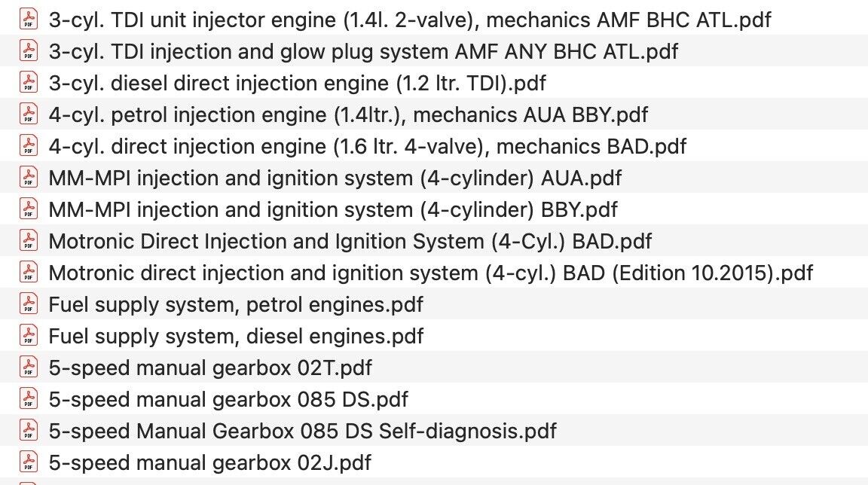
Task: Select MM-MPI injection and ignition system BBY.pdf
Action: click(332, 209)
